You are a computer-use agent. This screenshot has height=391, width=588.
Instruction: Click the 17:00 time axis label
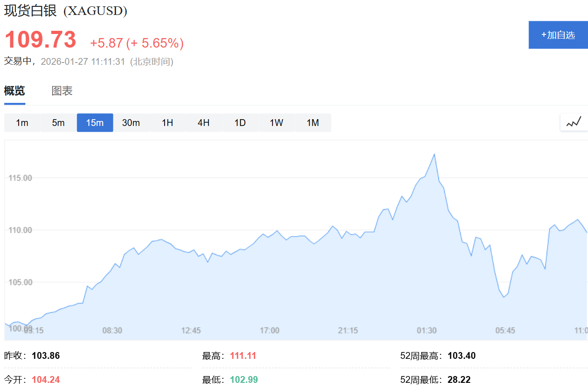[x=270, y=330]
